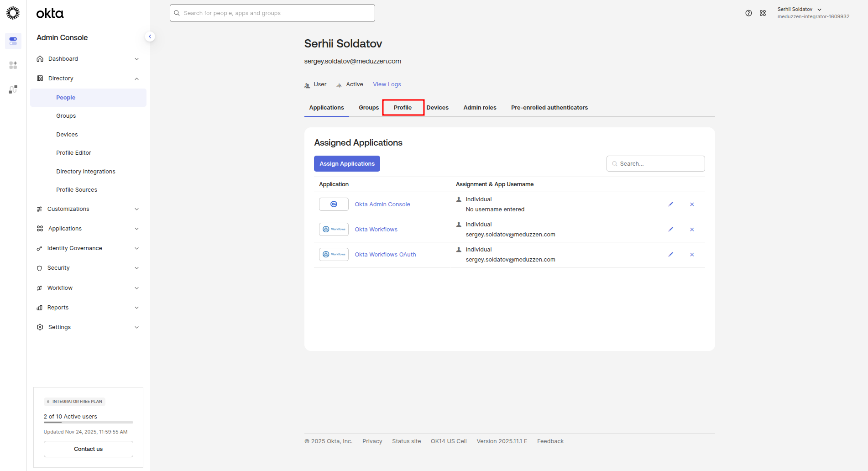Click the Okta Admin Console app logo

click(334, 204)
